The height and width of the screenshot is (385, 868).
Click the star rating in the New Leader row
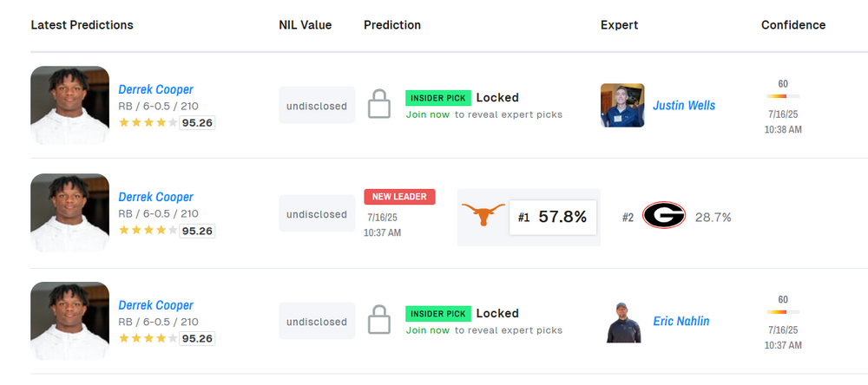pyautogui.click(x=148, y=231)
